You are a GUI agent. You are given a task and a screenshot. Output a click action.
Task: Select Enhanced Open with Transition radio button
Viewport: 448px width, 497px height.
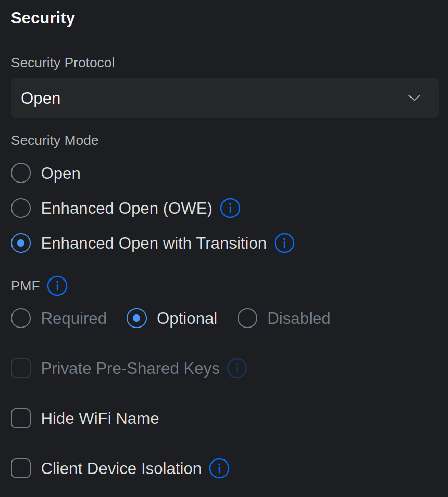point(21,244)
